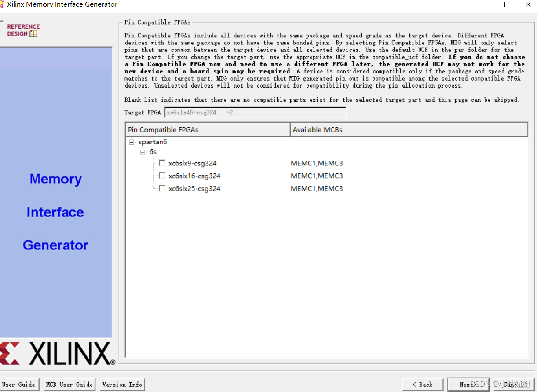Select the spartan6 tree item
537x392 pixels.
tap(153, 142)
